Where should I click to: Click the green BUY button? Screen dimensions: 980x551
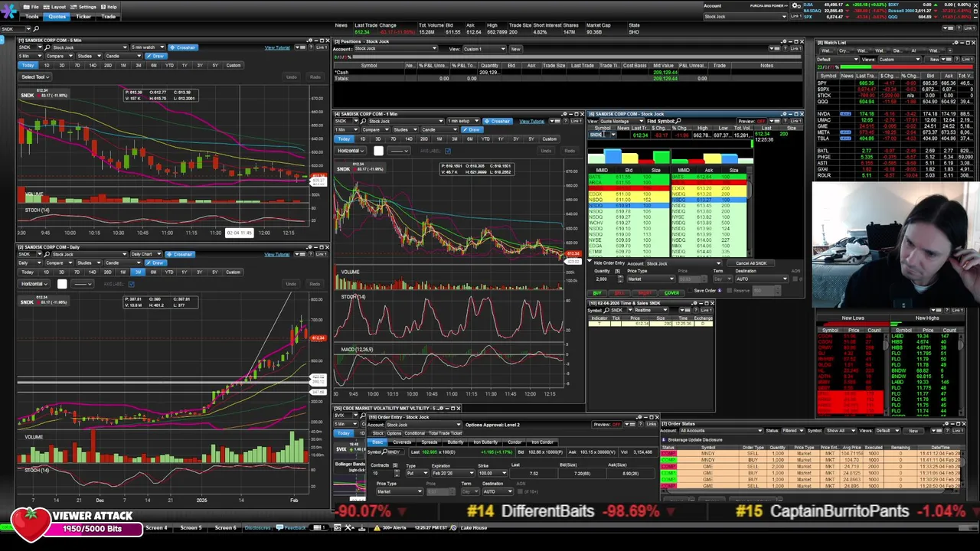pos(597,293)
